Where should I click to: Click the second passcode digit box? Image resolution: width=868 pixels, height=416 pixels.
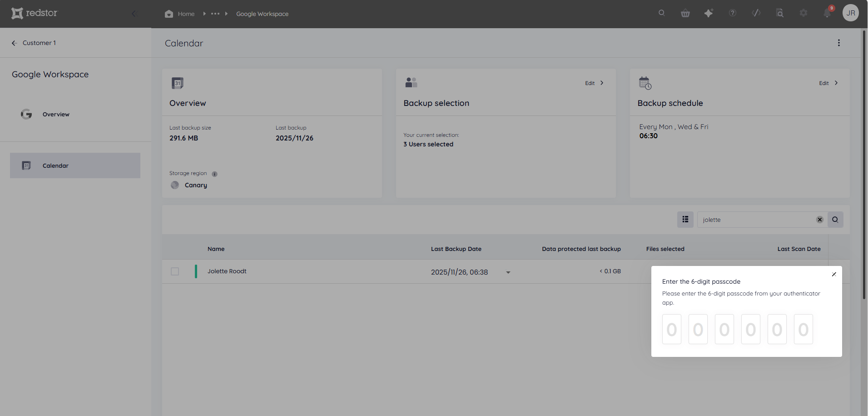pos(698,329)
